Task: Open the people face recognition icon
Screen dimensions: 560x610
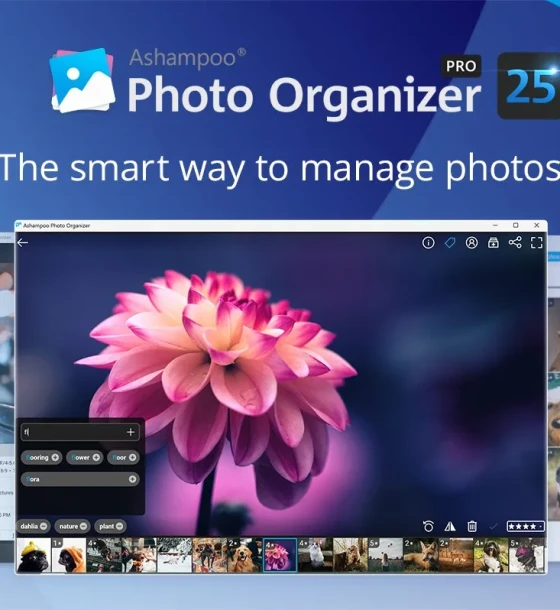Action: [472, 243]
